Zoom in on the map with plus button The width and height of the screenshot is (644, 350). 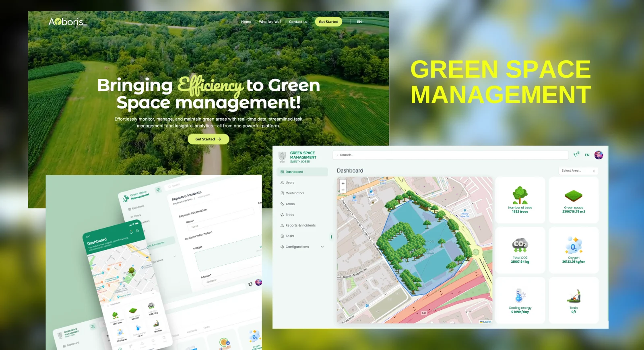343,183
